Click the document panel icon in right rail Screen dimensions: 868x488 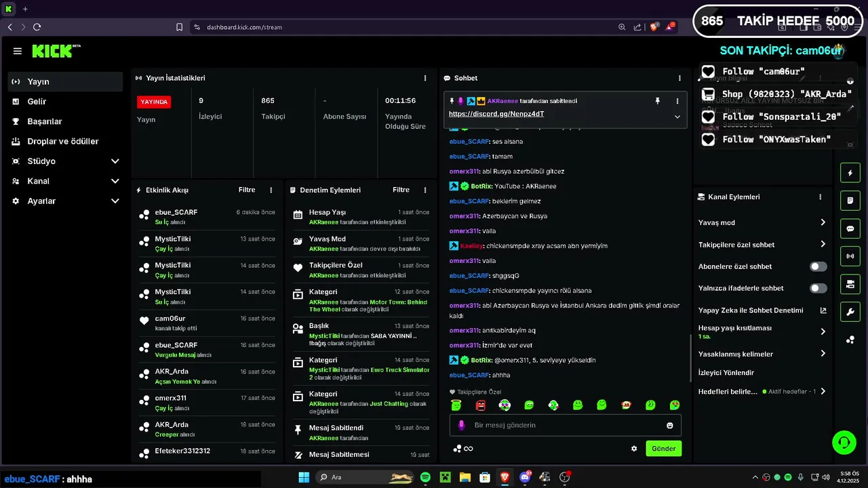coord(850,201)
